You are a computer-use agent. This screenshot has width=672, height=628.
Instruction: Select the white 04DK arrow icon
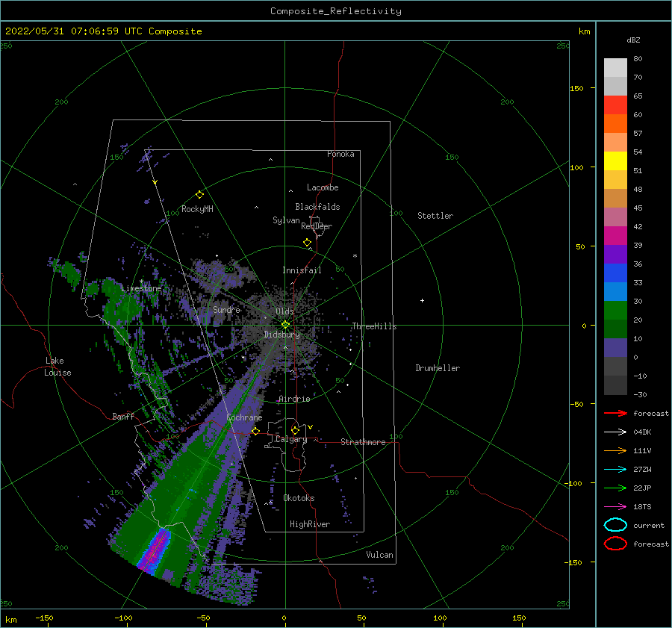coord(615,432)
